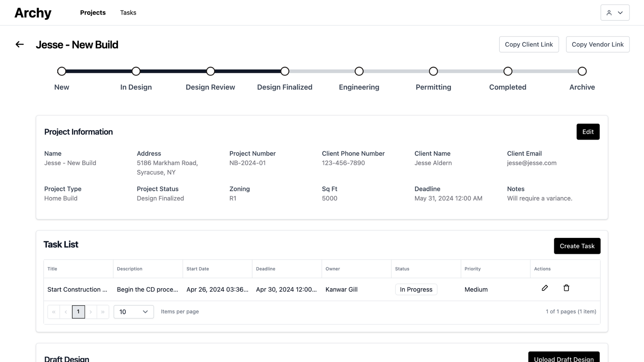This screenshot has height=362, width=644.
Task: Click the back arrow icon
Action: pyautogui.click(x=20, y=44)
